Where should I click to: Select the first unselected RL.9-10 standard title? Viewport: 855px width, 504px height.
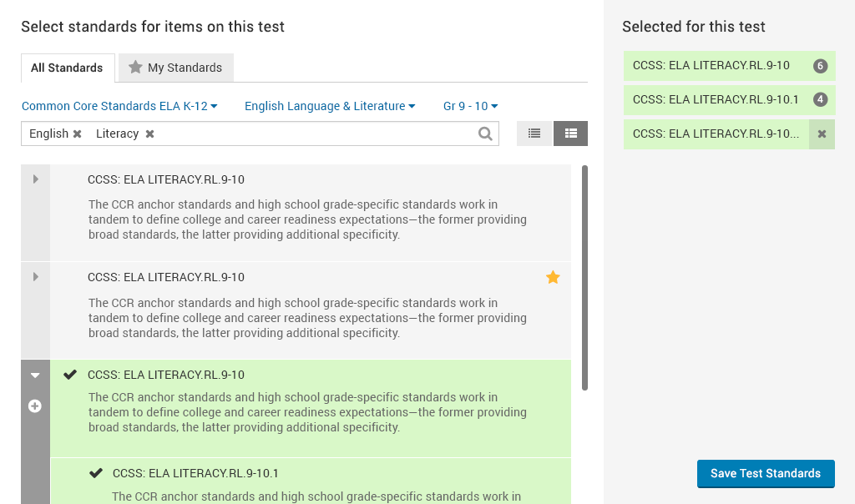(166, 179)
